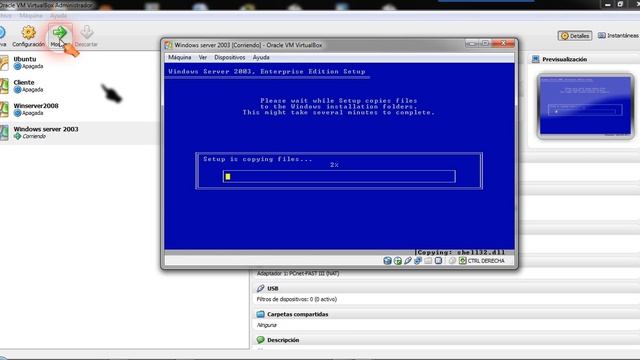The width and height of the screenshot is (640, 360).
Task: Click the display virtualization status bar icon
Action: 438,261
